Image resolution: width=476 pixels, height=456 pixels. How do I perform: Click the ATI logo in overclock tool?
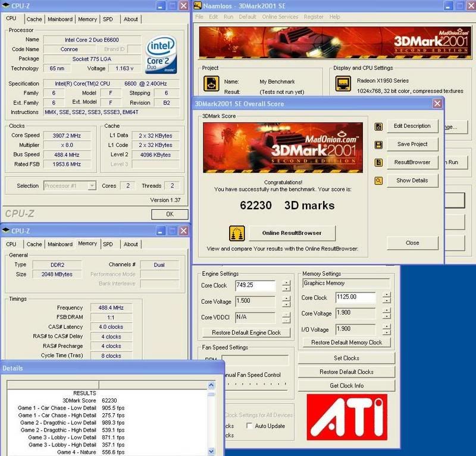point(347,417)
